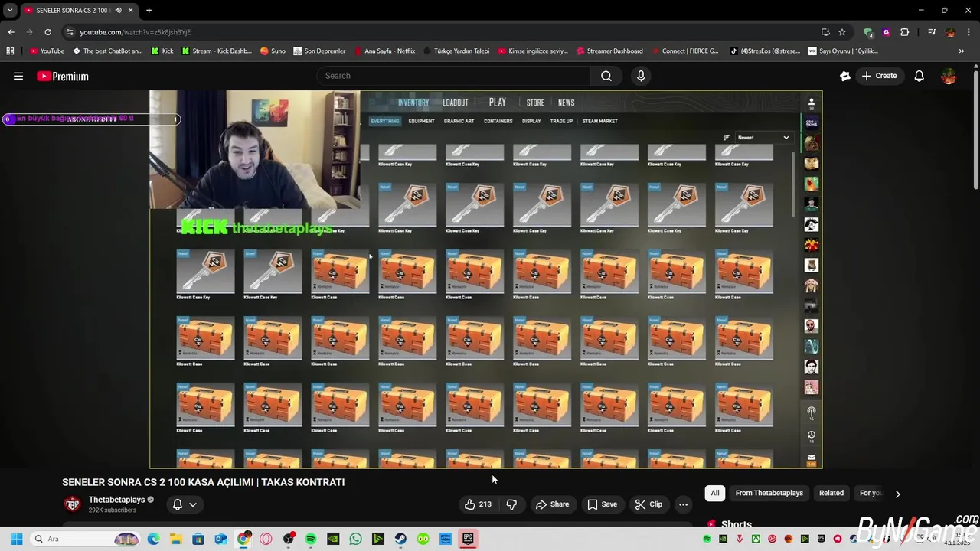Screen dimensions: 980x551
Task: Click the Save button
Action: 602,504
